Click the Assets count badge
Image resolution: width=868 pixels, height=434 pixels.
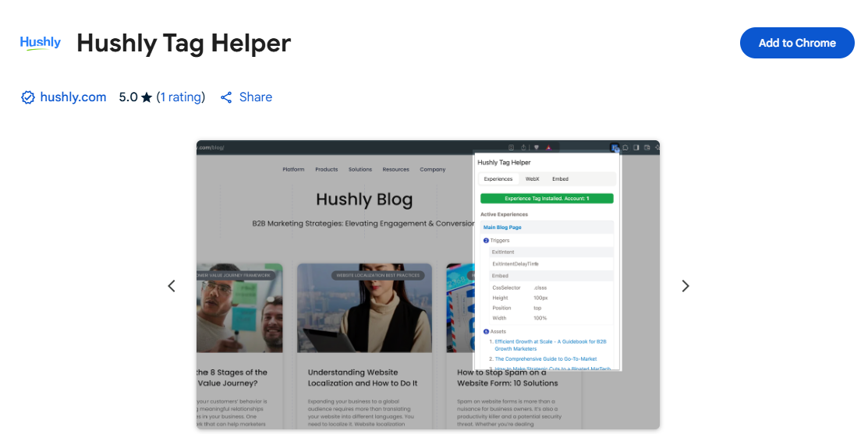coord(486,332)
